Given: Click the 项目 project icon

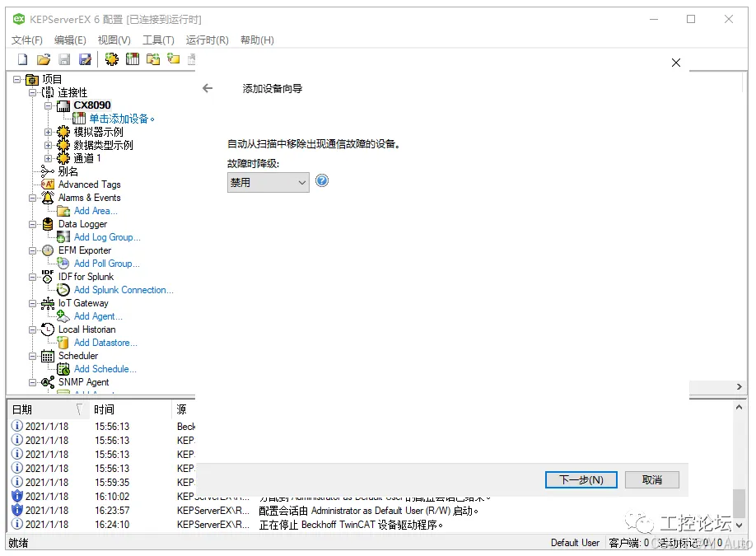Looking at the screenshot, I should tap(32, 80).
